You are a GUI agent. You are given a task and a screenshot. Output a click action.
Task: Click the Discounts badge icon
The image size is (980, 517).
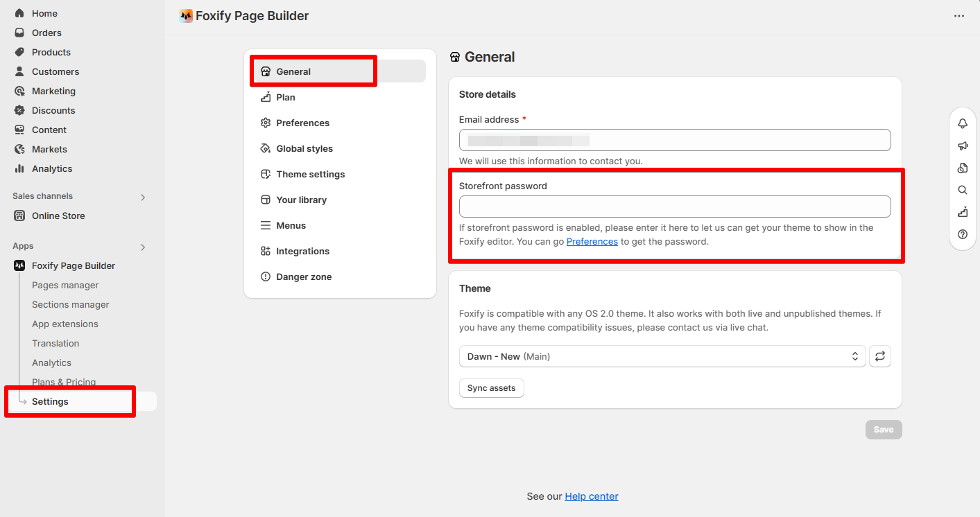tap(19, 110)
